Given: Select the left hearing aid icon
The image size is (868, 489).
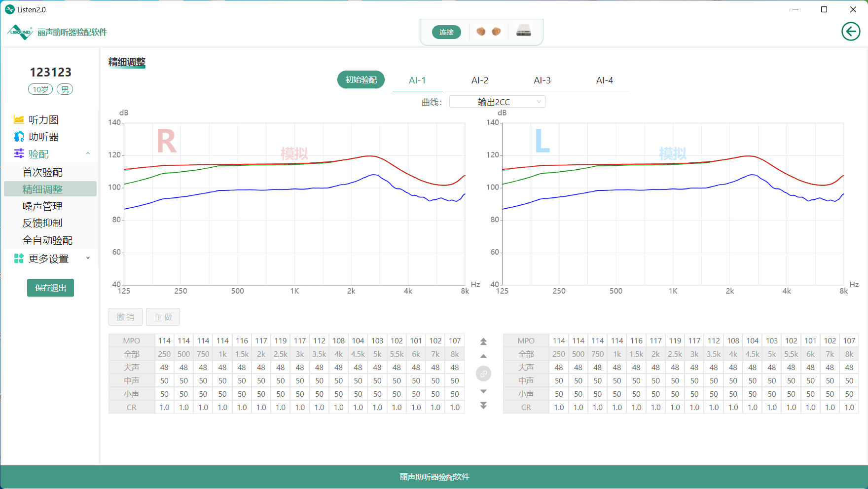Looking at the screenshot, I should [x=496, y=32].
